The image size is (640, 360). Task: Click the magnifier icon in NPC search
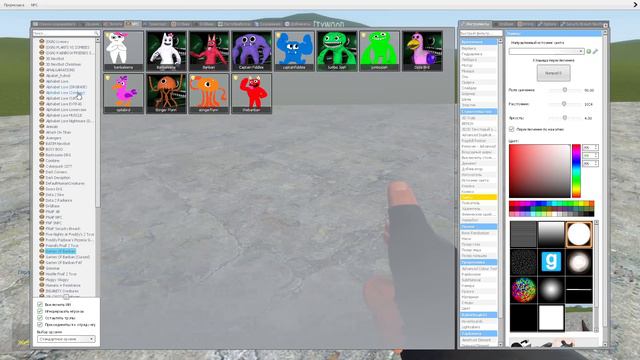96,33
